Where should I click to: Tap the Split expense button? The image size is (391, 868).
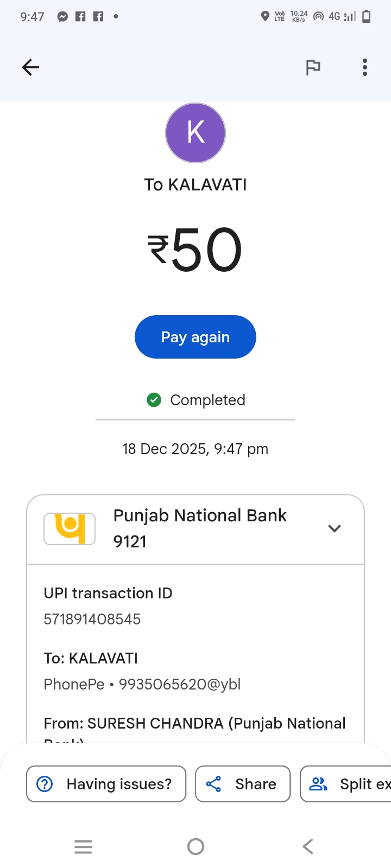pos(349,784)
